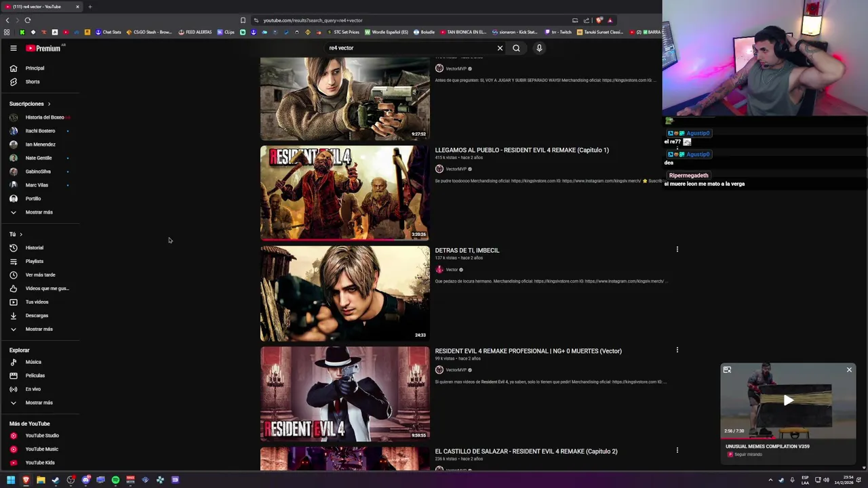Show hidden system tray icons
Screen dimensions: 868x488
click(x=770, y=480)
